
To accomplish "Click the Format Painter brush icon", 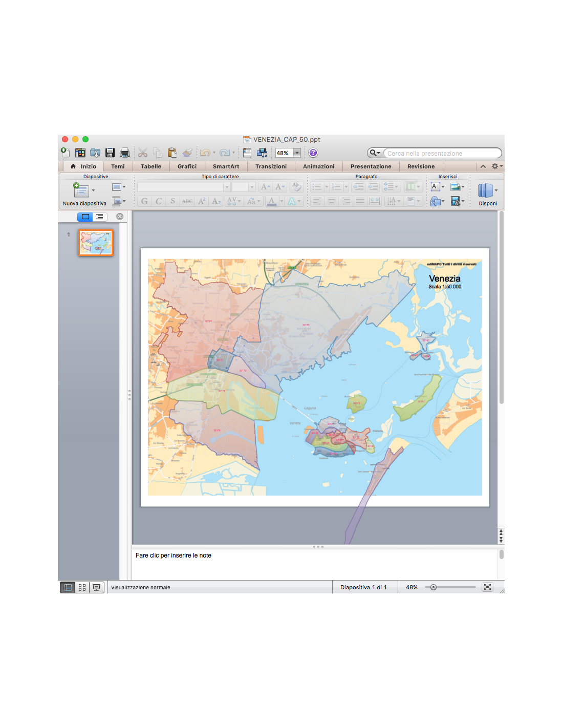I will point(187,153).
